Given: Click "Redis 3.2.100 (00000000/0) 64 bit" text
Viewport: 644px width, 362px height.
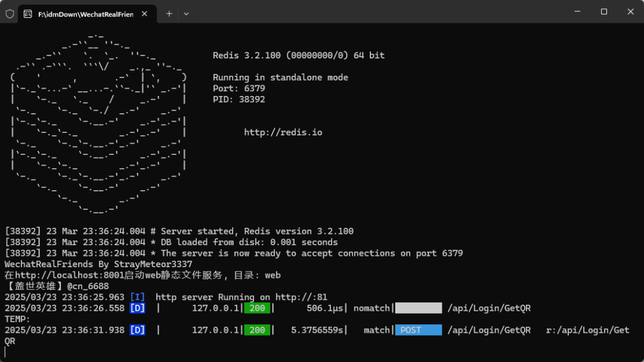Looking at the screenshot, I should click(299, 55).
